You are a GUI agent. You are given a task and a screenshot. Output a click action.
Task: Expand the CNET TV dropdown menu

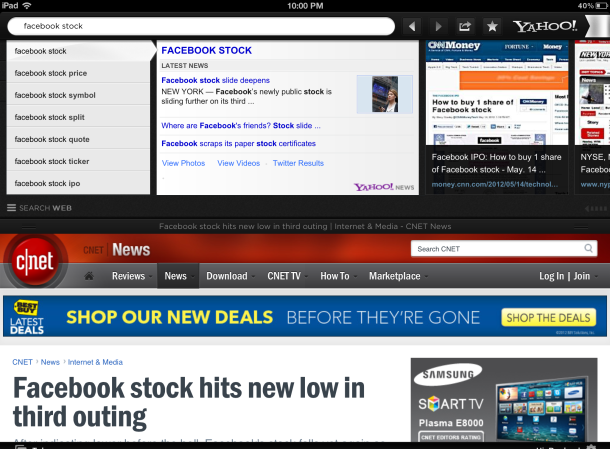tap(287, 276)
